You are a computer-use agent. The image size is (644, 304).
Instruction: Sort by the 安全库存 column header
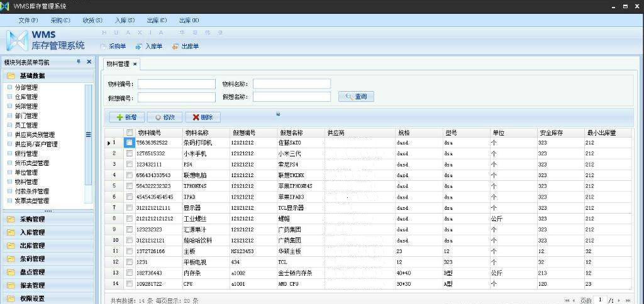coord(560,133)
